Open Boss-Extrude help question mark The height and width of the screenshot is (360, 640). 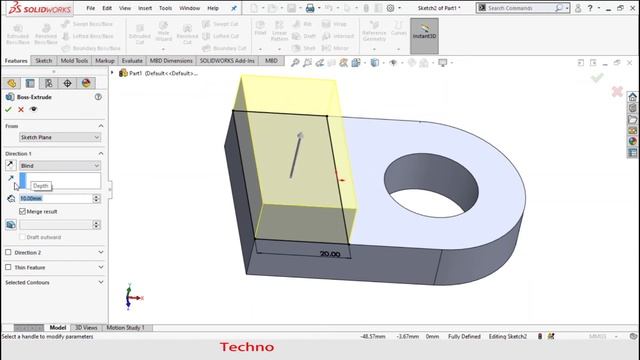(98, 97)
